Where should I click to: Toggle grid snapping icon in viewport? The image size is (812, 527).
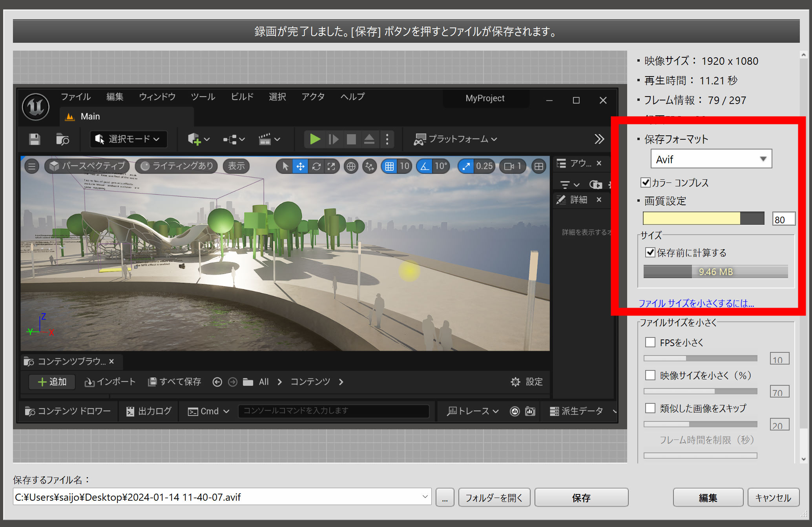click(x=389, y=166)
